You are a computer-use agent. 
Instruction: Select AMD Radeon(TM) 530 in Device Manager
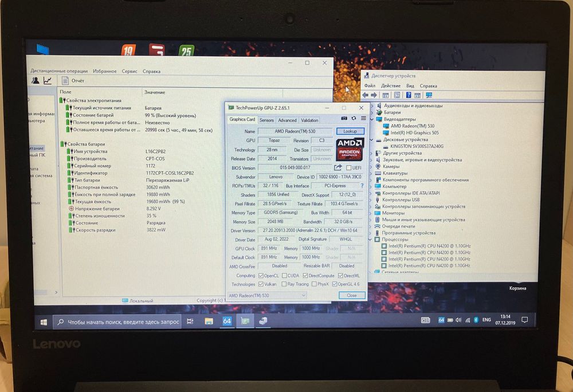(x=412, y=126)
